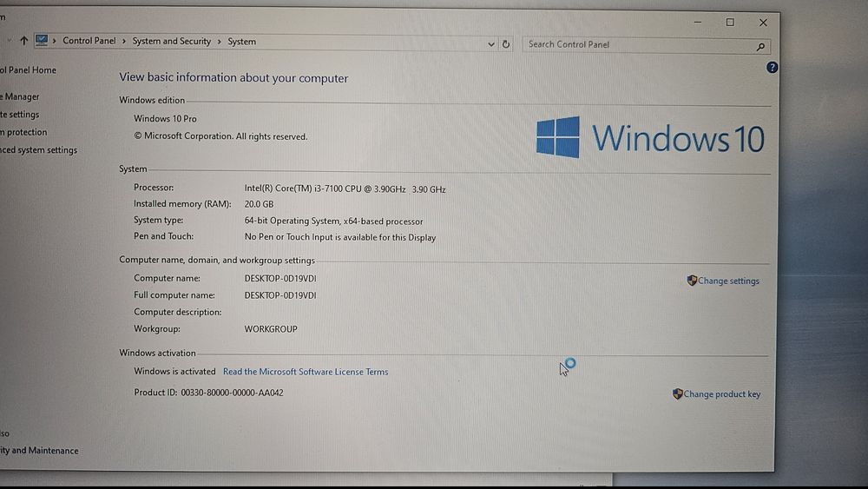Click the WORKGROUP value
Viewport: 868px width, 489px height.
271,329
